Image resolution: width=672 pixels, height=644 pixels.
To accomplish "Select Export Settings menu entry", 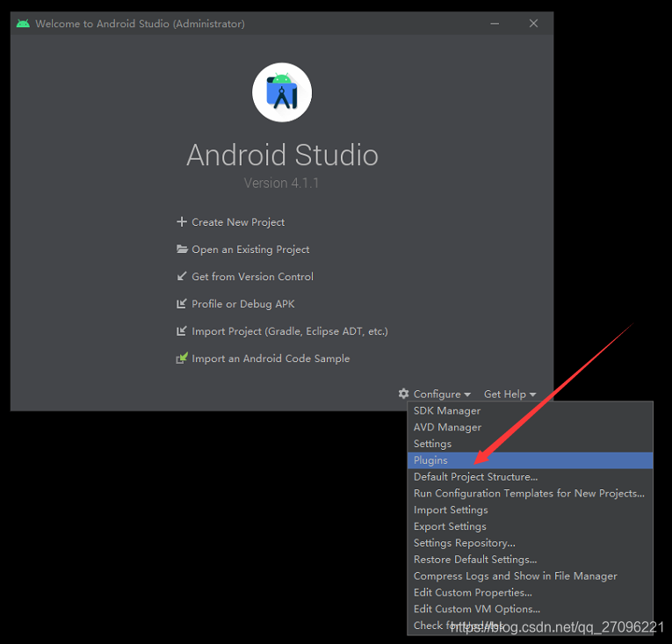I will [530, 526].
